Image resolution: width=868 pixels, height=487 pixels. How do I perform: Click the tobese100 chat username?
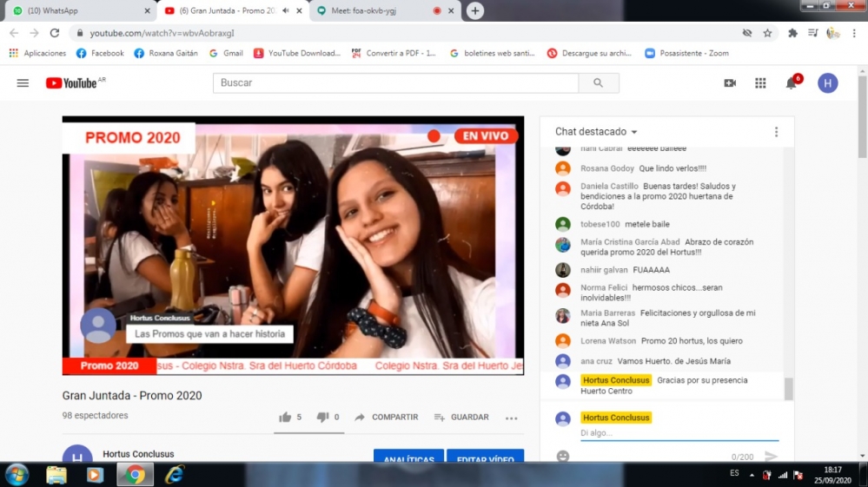[x=600, y=225]
